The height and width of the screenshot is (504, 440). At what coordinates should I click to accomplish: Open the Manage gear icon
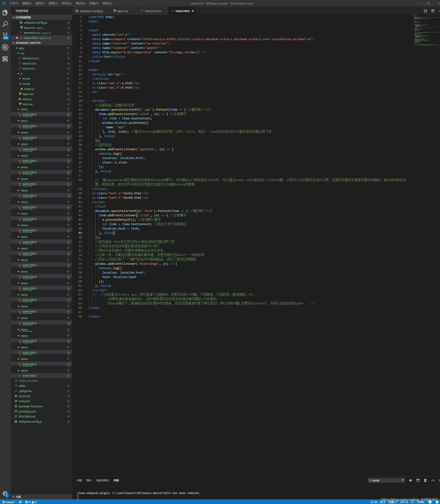pyautogui.click(x=5, y=494)
